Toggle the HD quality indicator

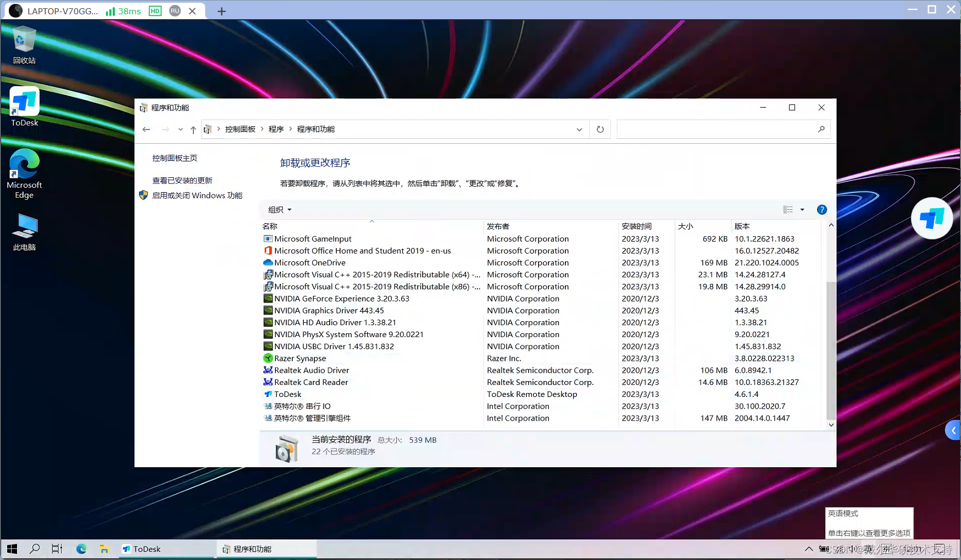155,11
